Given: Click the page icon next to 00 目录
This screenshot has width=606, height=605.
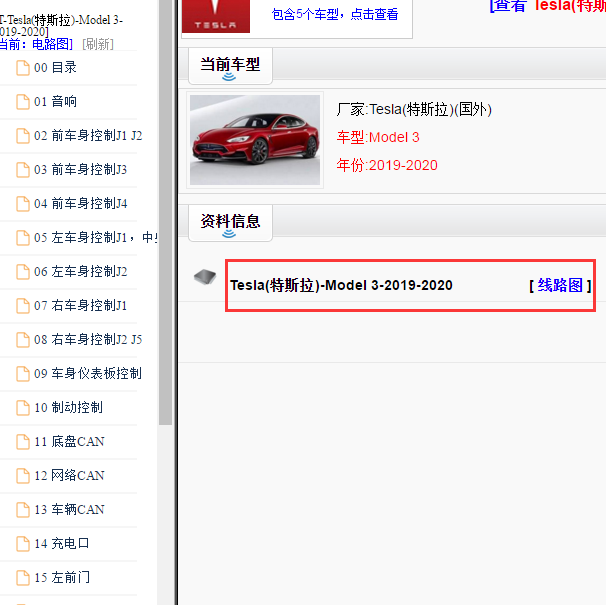Looking at the screenshot, I should coord(23,68).
